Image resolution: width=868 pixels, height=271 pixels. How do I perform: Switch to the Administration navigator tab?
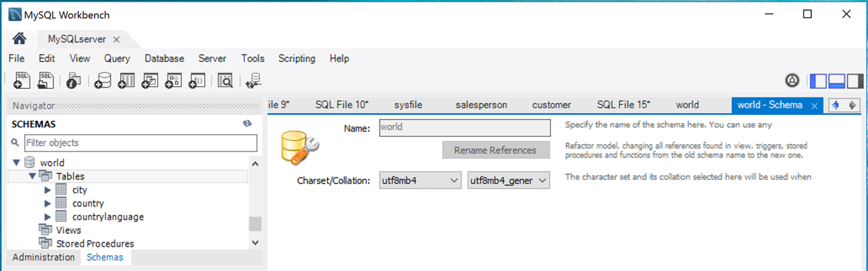click(43, 257)
